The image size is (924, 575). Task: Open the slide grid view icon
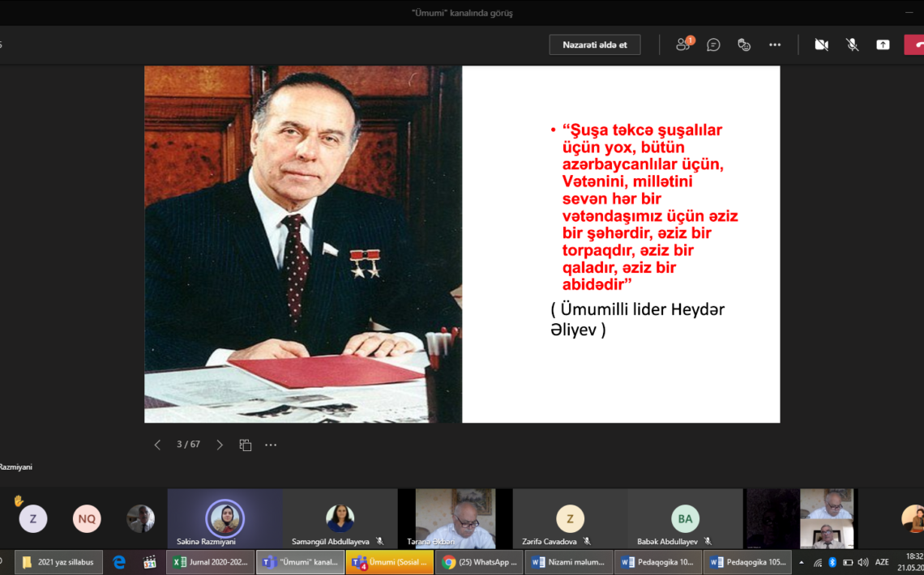click(x=245, y=445)
